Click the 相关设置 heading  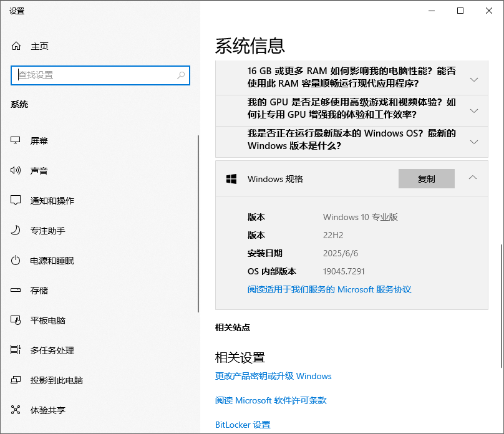(240, 357)
